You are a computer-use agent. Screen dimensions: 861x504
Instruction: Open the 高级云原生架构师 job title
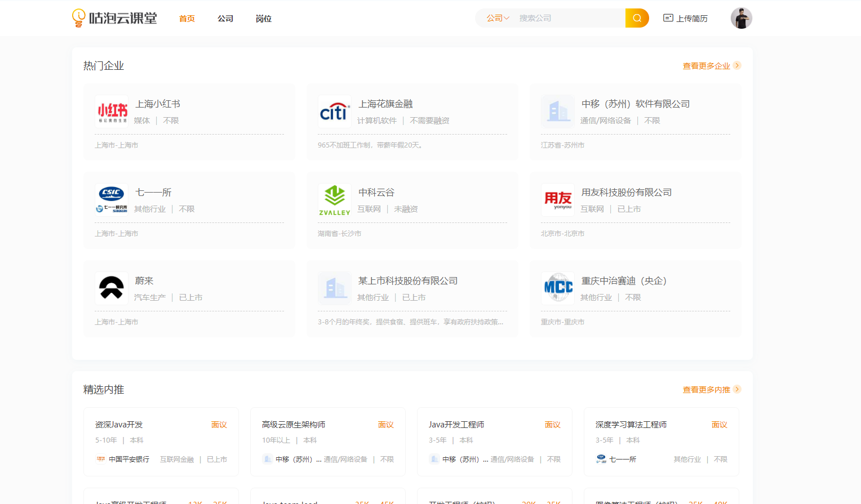(294, 425)
